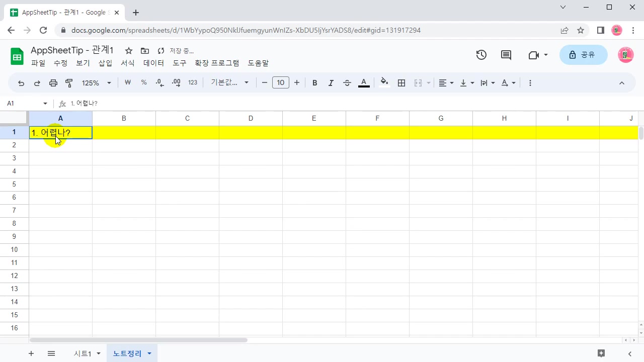Open the 125% zoom dropdown
This screenshot has height=362, width=644.
pyautogui.click(x=96, y=83)
